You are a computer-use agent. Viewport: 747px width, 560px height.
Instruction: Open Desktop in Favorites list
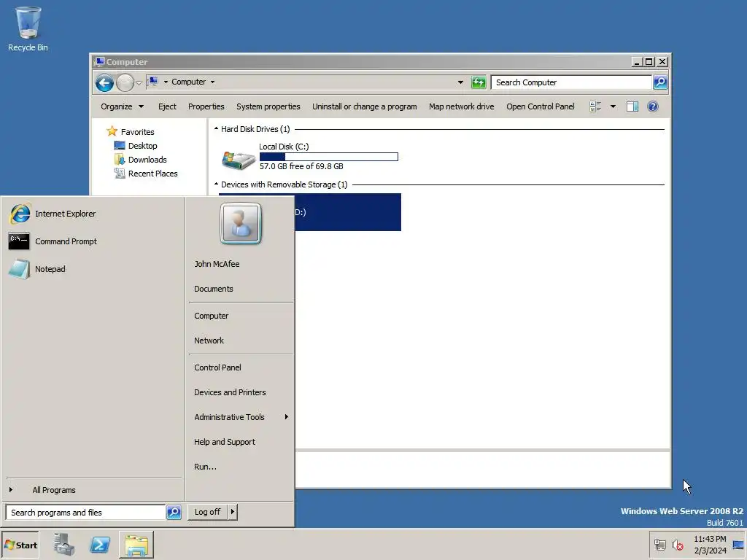tap(142, 146)
